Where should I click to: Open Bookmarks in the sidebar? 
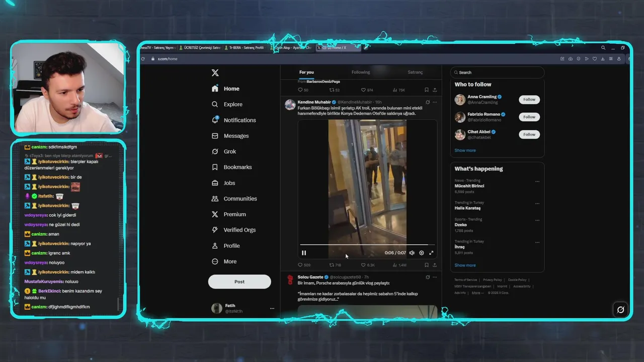point(231,167)
